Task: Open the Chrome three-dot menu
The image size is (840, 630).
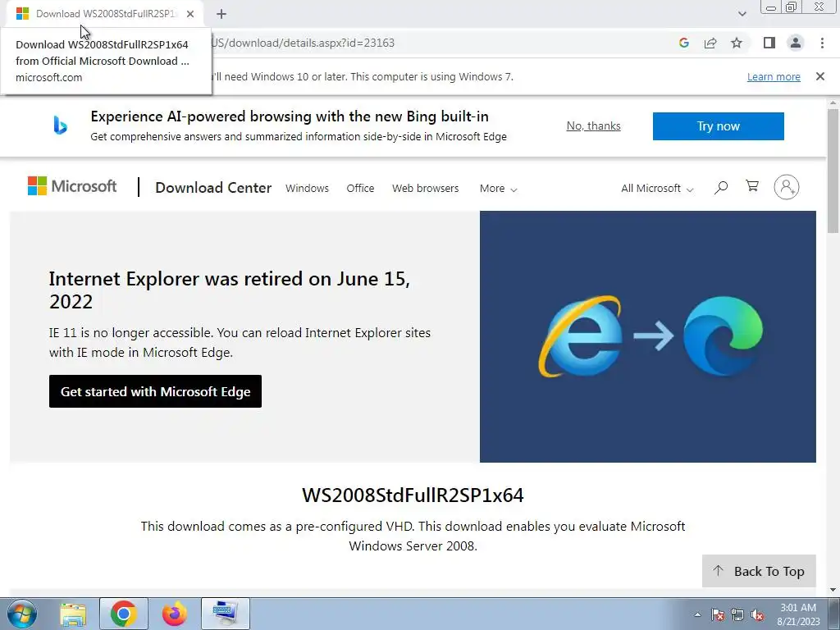Action: pos(822,43)
